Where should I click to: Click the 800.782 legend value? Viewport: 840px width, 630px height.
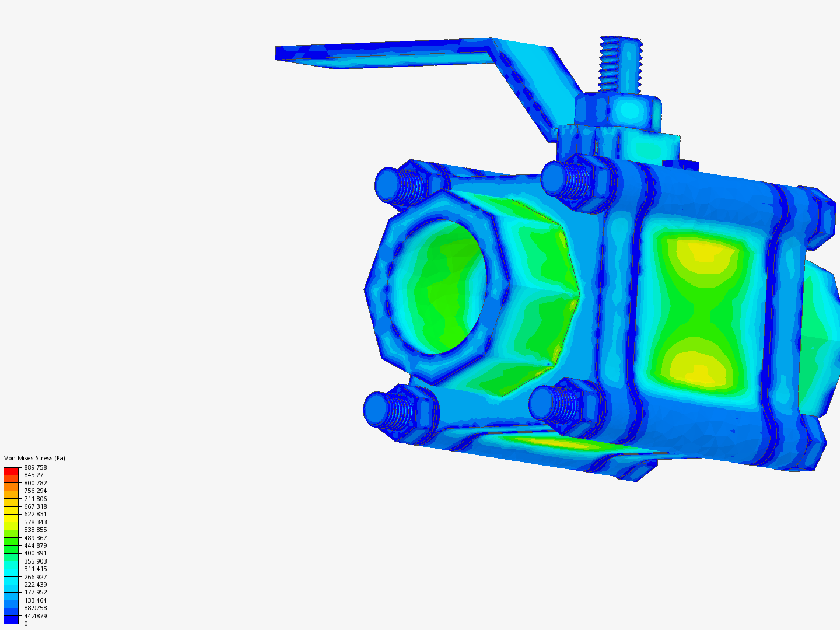(x=36, y=483)
